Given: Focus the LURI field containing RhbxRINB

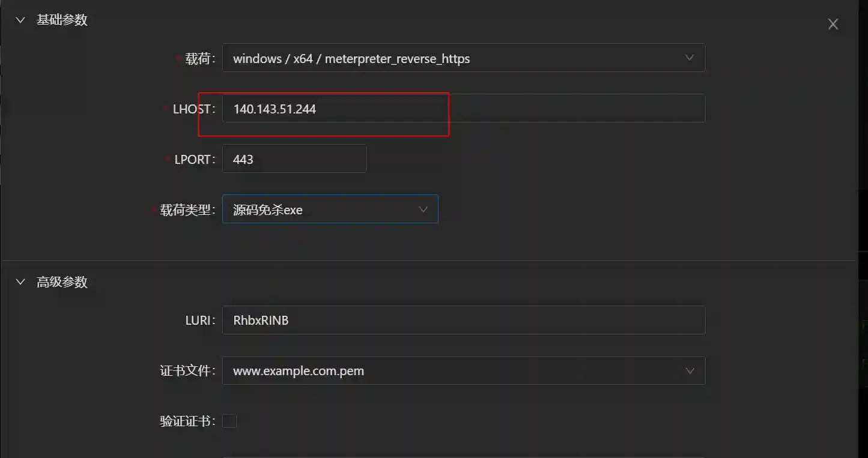Looking at the screenshot, I should pyautogui.click(x=463, y=320).
